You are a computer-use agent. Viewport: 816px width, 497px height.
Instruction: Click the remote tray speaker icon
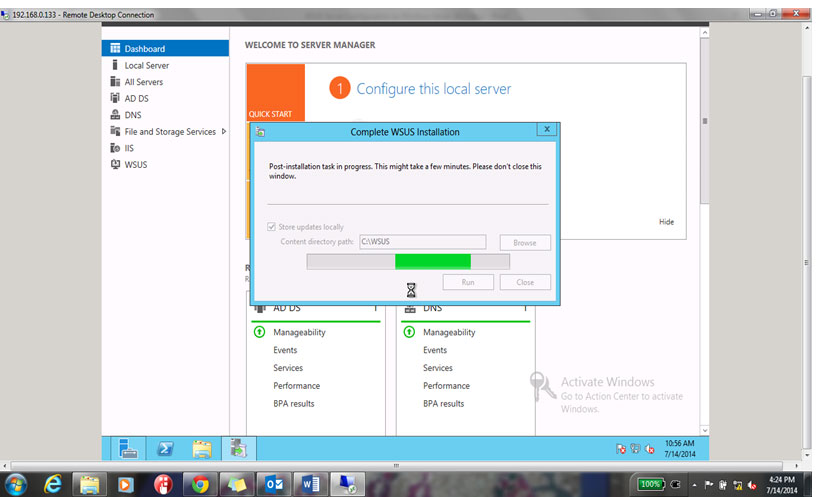click(649, 449)
